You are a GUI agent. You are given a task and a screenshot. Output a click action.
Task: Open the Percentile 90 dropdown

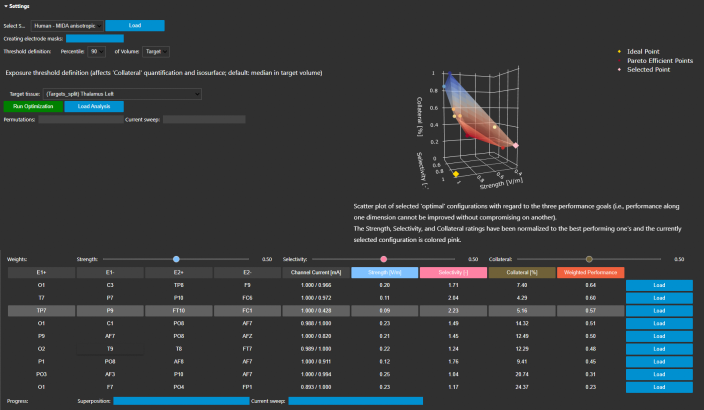click(97, 52)
